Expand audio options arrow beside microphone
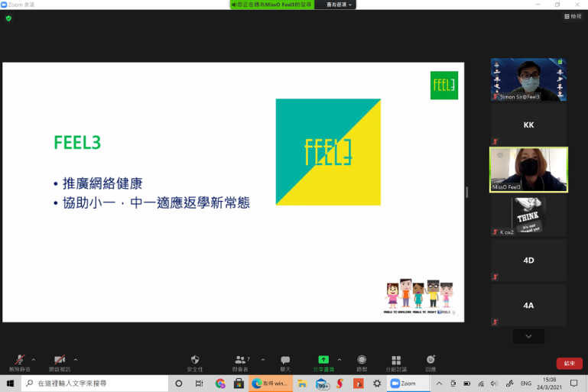588x392 pixels. point(34,360)
